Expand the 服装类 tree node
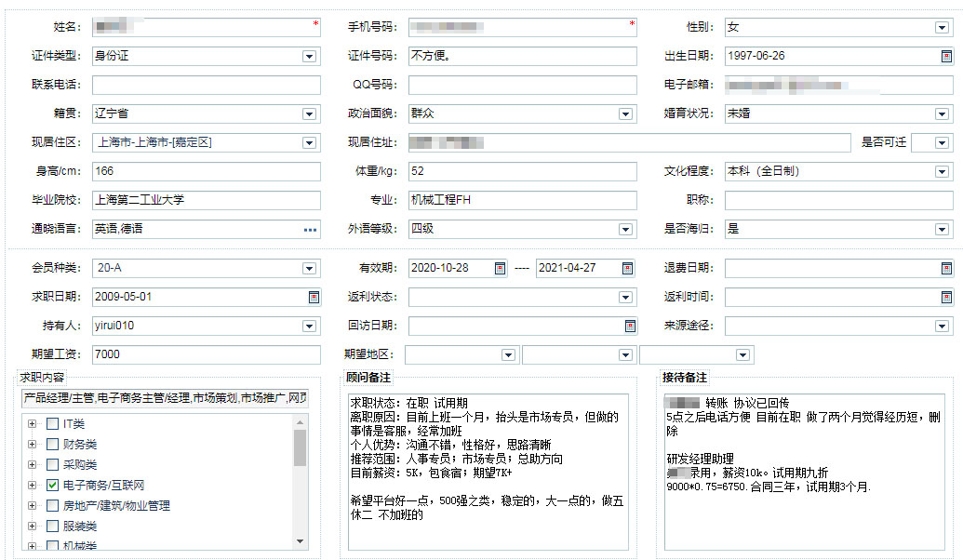963x560 pixels. point(32,527)
